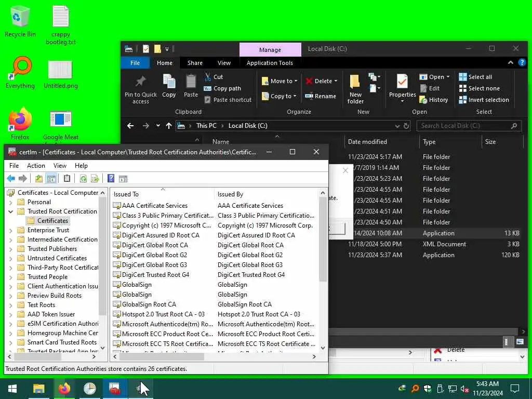Screen dimensions: 532x399
Task: Switch to the Share tab in Explorer
Action: pos(195,63)
